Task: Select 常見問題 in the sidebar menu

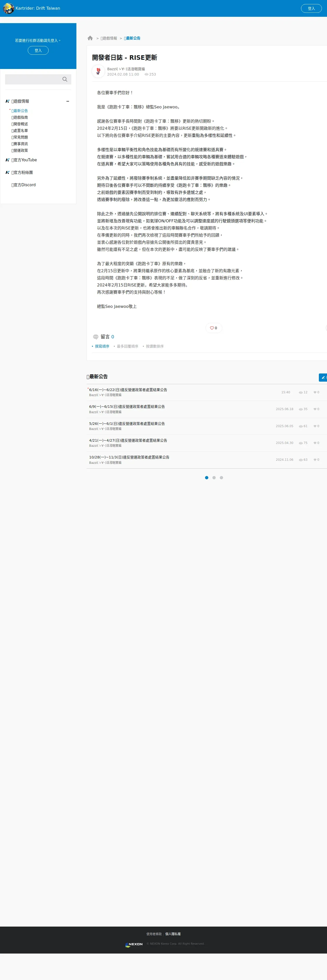Action: [x=19, y=137]
